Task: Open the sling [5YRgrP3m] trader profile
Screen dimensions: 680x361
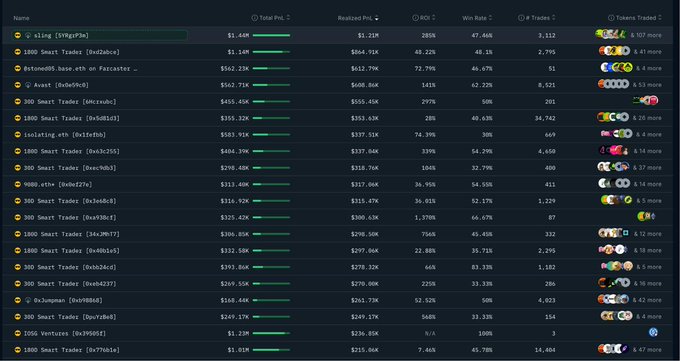Action: pyautogui.click(x=61, y=36)
